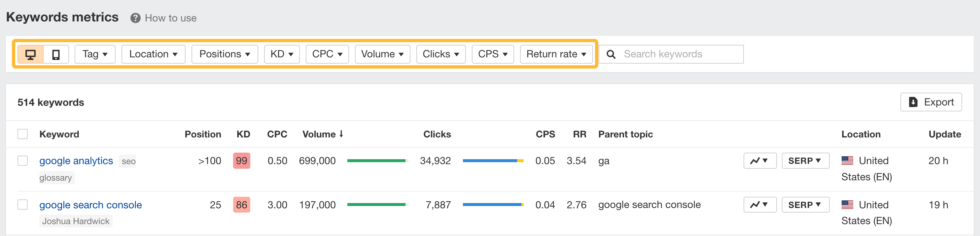Open the Positions filter dropdown
The image size is (980, 236).
tap(225, 54)
